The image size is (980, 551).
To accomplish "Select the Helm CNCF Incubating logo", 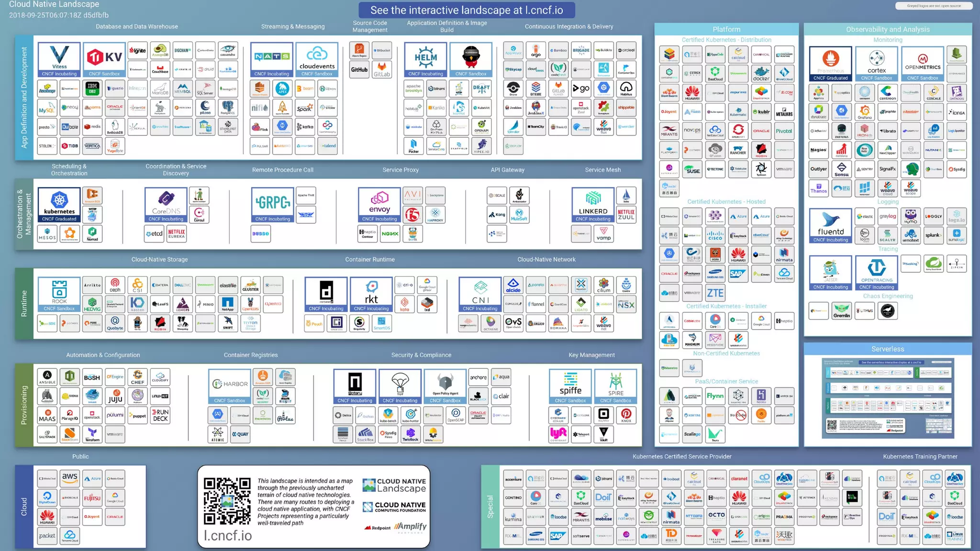I will [425, 59].
